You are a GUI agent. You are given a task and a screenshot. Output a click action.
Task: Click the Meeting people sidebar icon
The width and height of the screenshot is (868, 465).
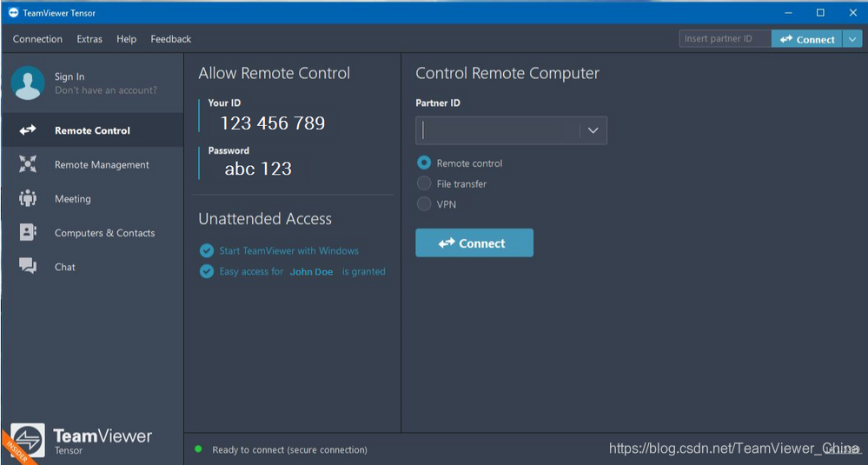28,198
